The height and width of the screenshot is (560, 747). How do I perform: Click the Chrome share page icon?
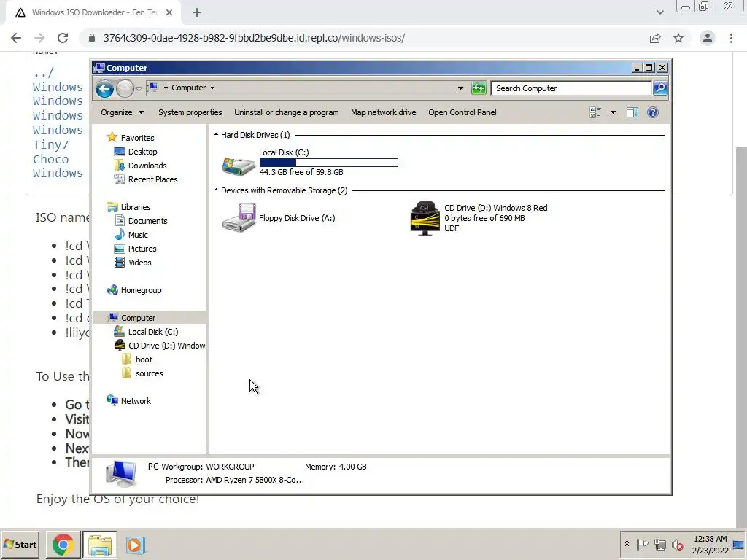[655, 38]
